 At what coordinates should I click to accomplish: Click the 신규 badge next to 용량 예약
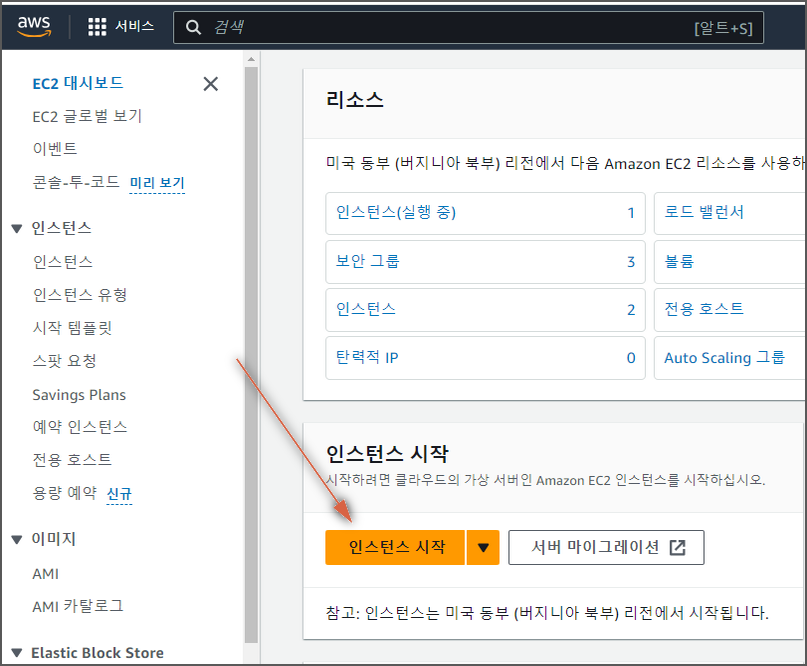coord(119,494)
